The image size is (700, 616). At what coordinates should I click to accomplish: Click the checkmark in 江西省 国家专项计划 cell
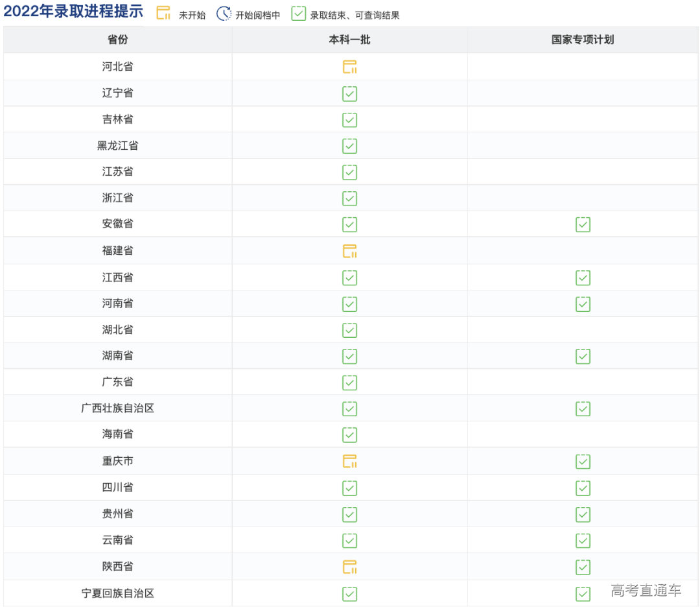[x=583, y=277]
